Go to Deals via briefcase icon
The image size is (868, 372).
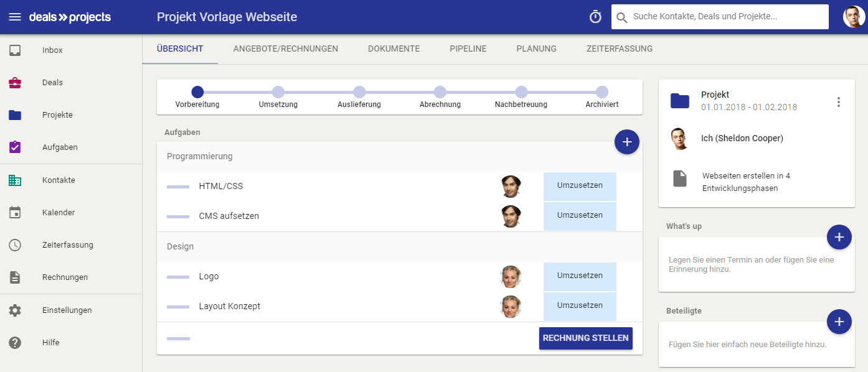point(15,83)
